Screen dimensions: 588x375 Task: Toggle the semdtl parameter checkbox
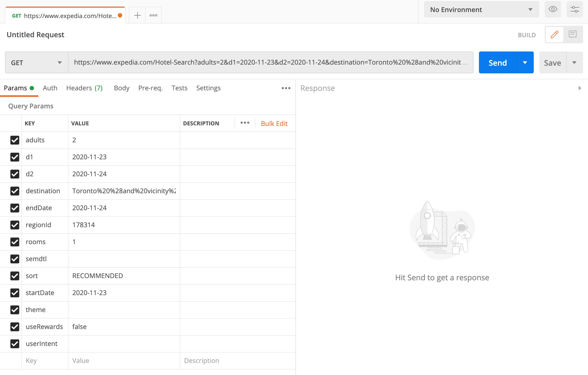pos(15,259)
